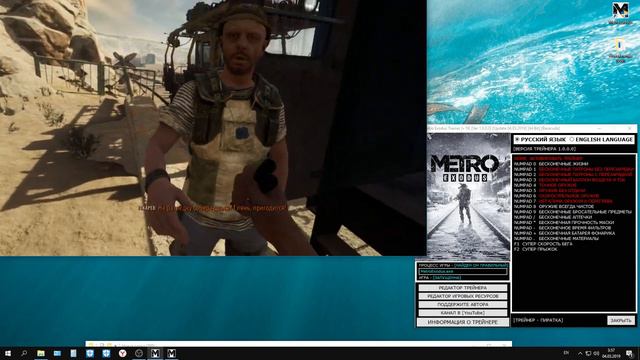Click Информация о трейнере button
640x360 pixels.
point(462,322)
